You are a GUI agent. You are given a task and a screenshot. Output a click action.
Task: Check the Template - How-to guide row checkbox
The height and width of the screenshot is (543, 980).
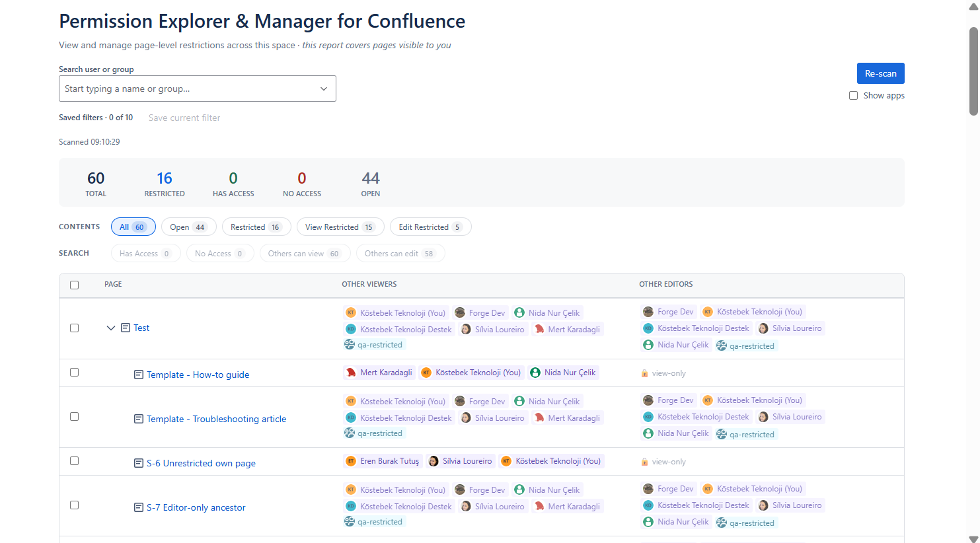[x=74, y=372]
